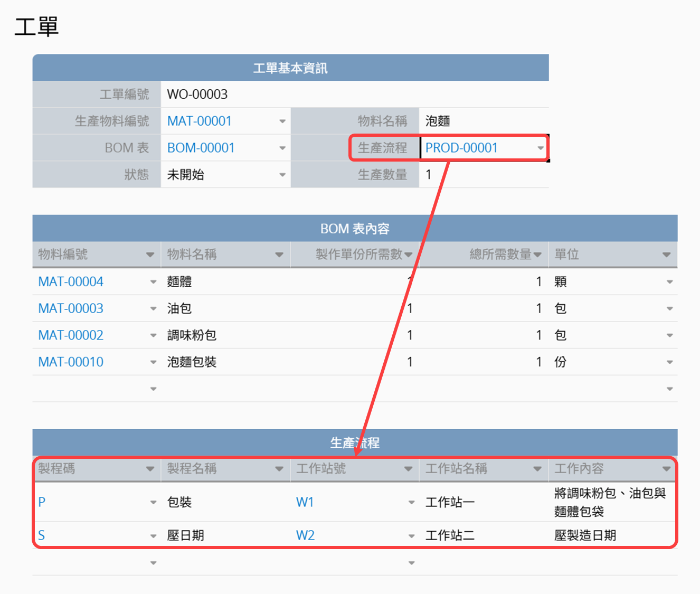Expand the unit dropdown for 麵體 row

click(669, 282)
